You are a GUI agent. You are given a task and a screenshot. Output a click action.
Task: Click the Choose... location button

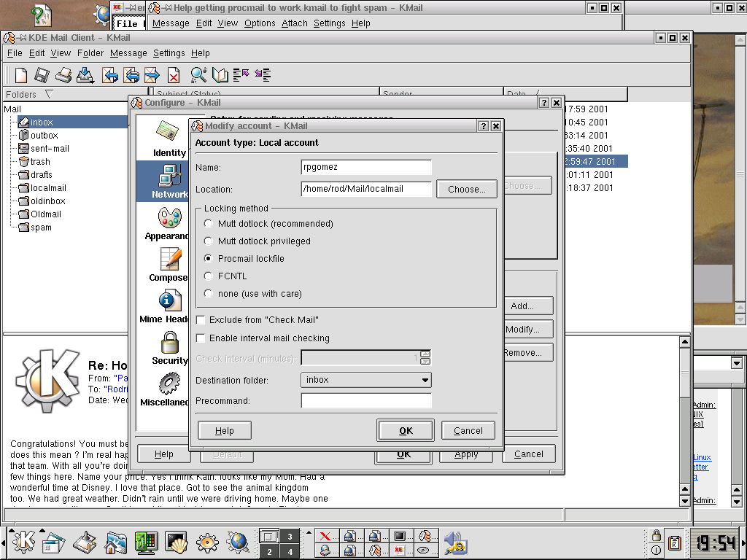pos(467,189)
